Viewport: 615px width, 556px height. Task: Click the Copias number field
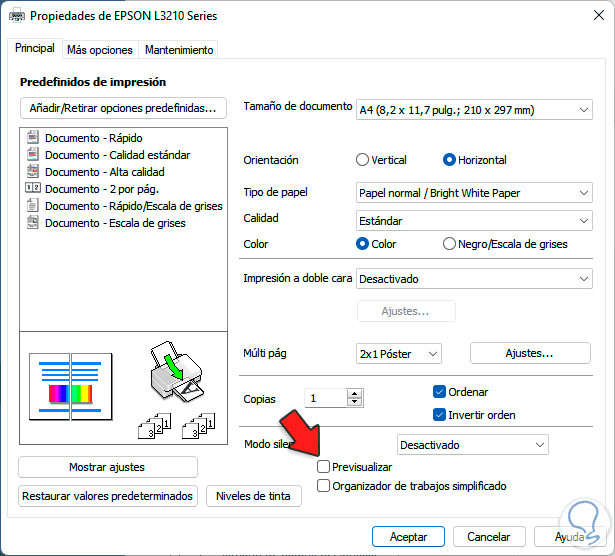pos(326,398)
